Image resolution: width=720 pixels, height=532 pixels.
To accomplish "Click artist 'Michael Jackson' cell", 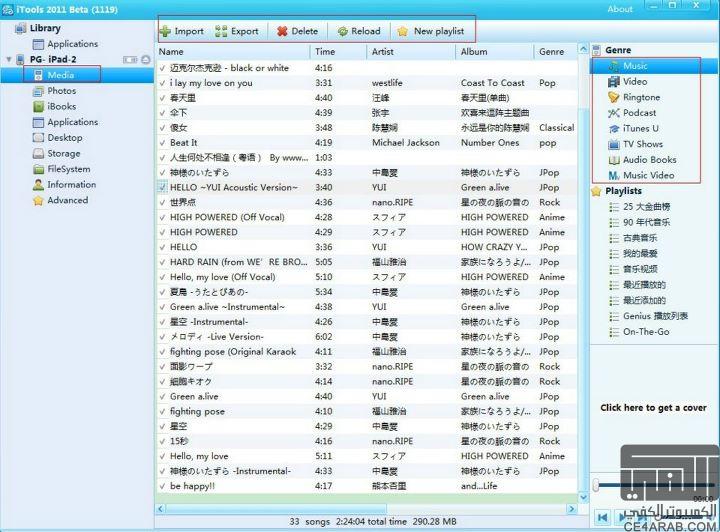I will [x=405, y=143].
